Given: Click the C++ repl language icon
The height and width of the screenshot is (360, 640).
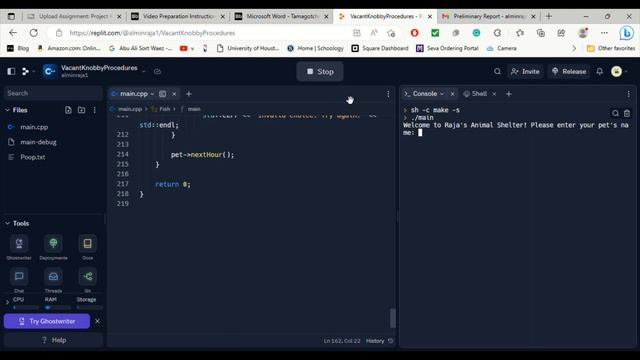Looking at the screenshot, I should click(49, 71).
